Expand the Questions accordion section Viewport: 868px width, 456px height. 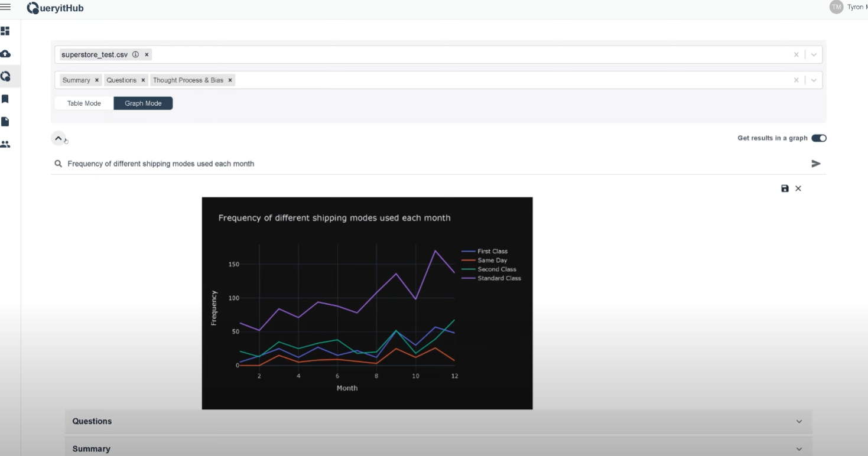coord(438,422)
